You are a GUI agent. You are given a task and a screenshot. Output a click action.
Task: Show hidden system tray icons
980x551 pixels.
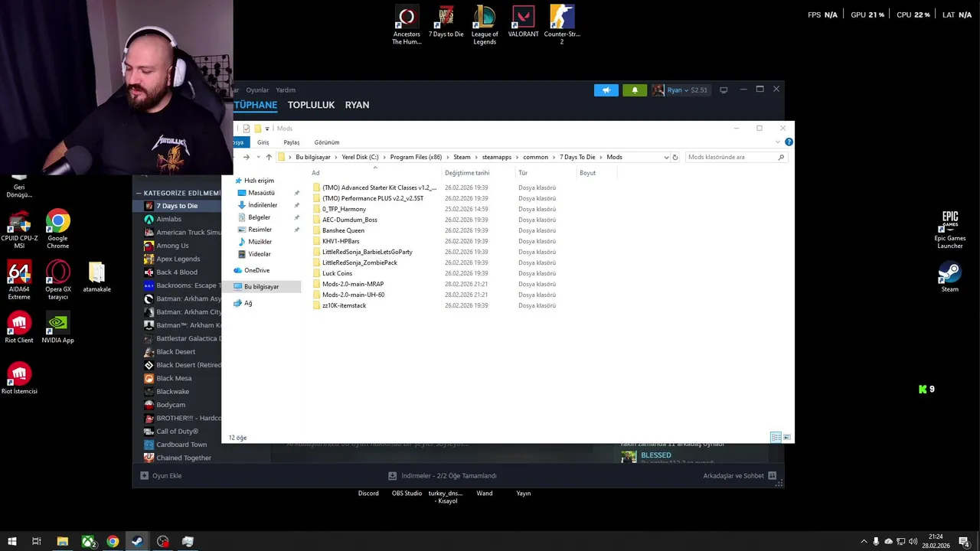point(864,541)
